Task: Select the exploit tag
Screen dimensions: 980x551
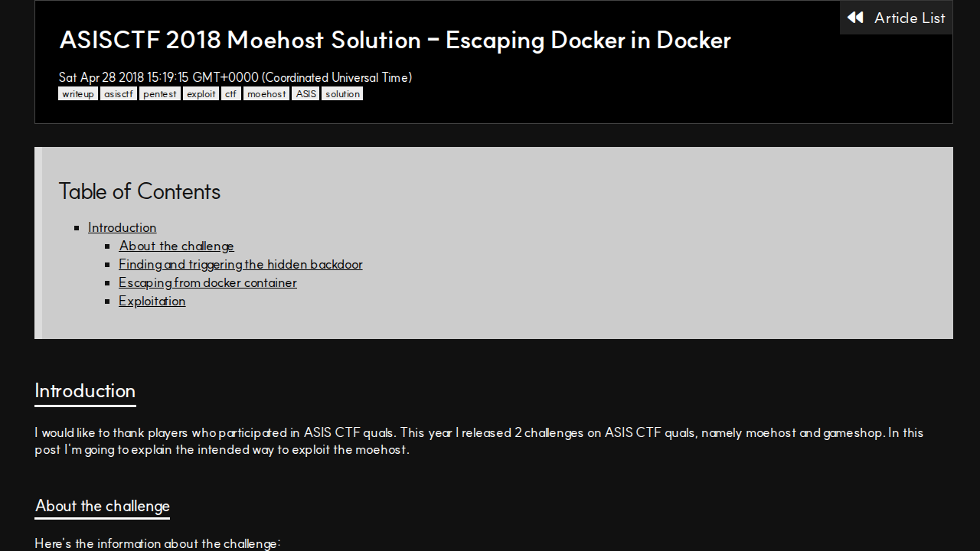Action: (x=201, y=93)
